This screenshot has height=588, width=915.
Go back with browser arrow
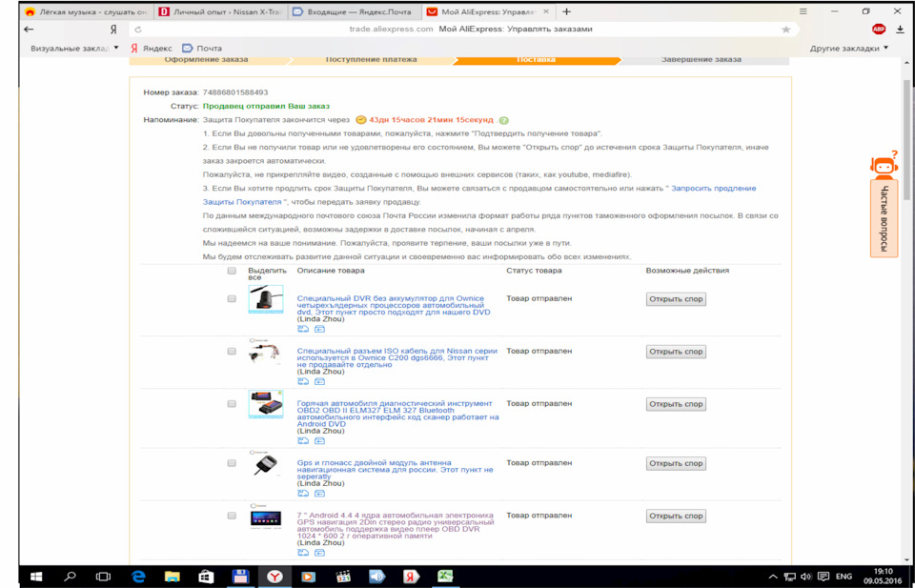pos(29,30)
